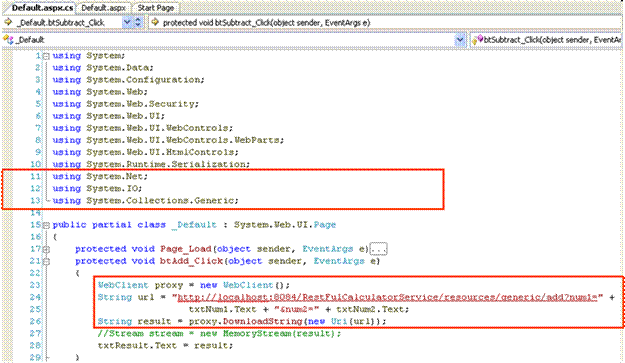Viewport: 625px width, 363px height.
Task: Click the 'using System.Configuration;' line
Action: (x=128, y=80)
